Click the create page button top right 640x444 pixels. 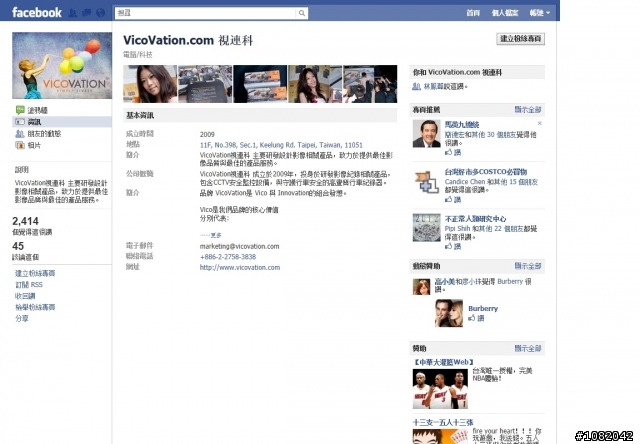(x=520, y=39)
